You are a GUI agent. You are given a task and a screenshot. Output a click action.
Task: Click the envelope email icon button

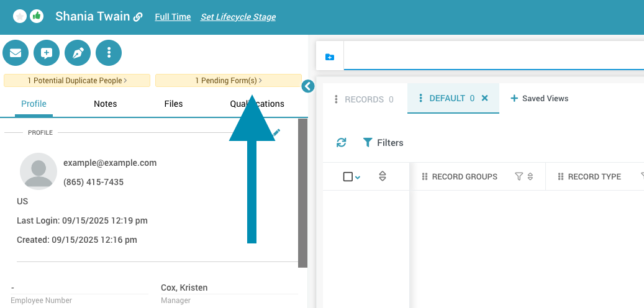16,53
